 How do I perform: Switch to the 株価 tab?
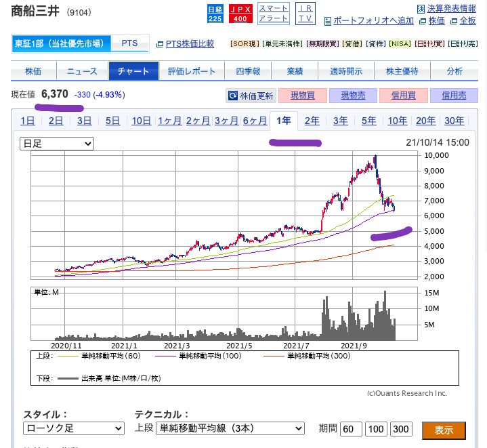pyautogui.click(x=34, y=71)
